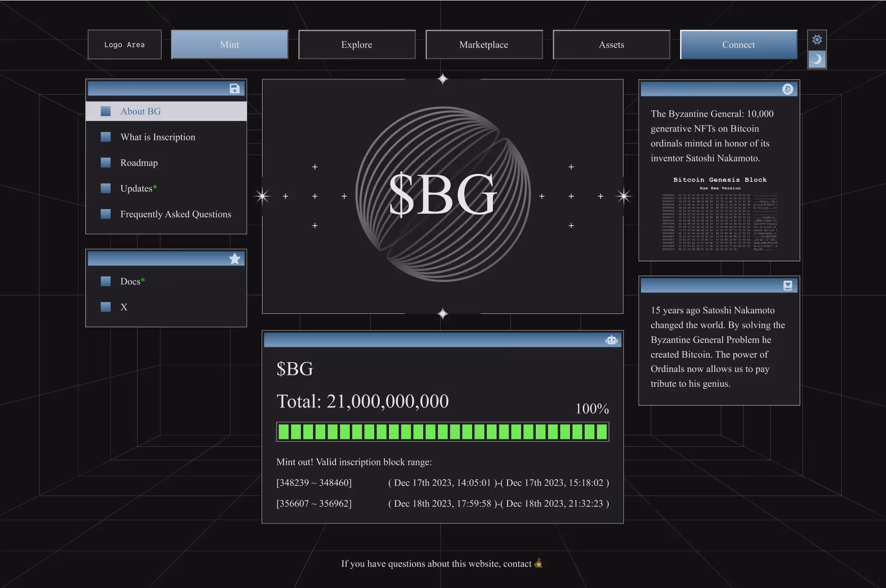Click the sparkle star above the $BG sphere

pos(443,79)
